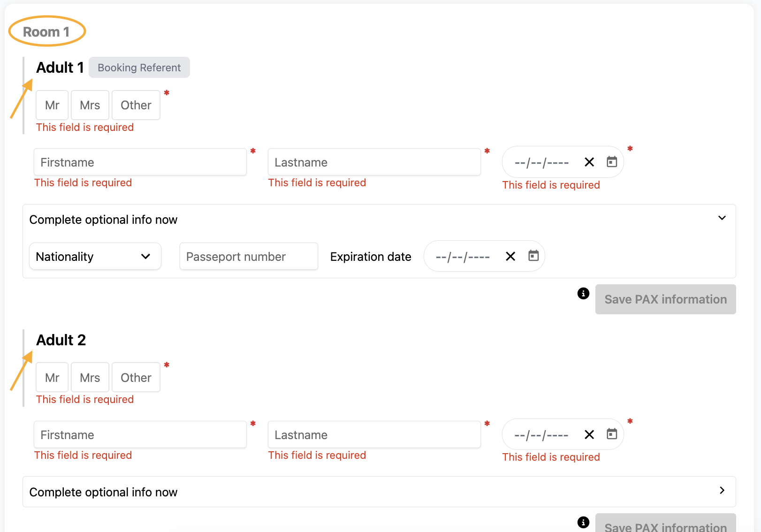761x532 pixels.
Task: Open the Nationality dropdown
Action: [x=95, y=257]
